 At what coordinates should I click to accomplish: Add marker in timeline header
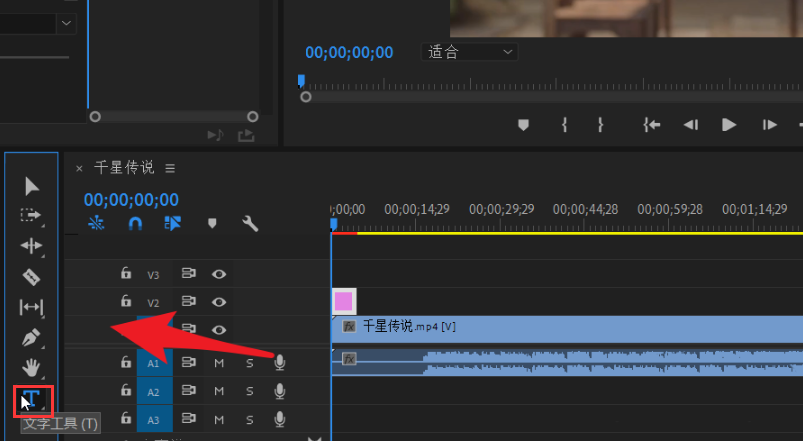(212, 223)
